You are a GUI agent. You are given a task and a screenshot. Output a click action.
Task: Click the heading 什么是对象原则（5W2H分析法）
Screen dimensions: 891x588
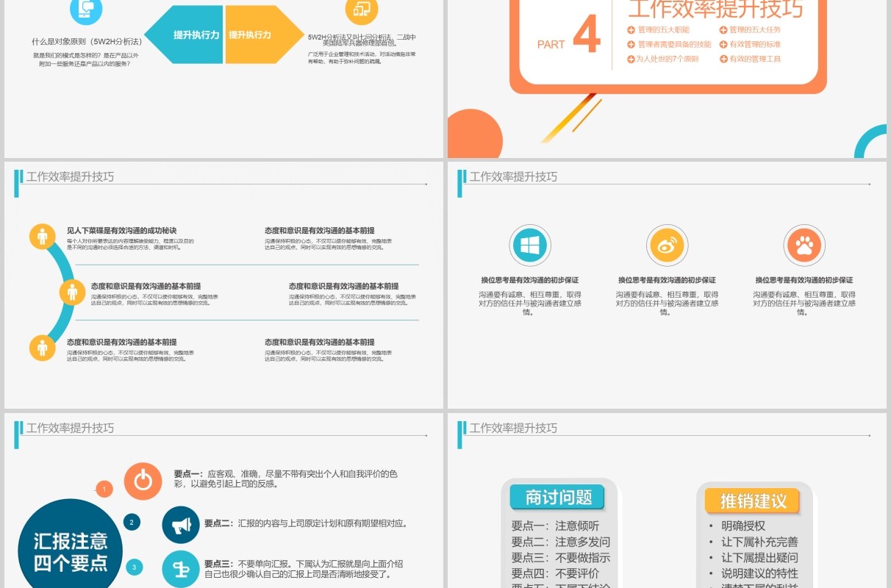tap(86, 42)
